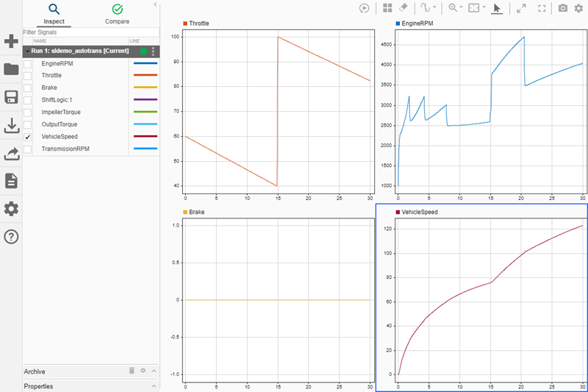588x392 pixels.
Task: Click the Export share-arrow icon
Action: pyautogui.click(x=12, y=154)
